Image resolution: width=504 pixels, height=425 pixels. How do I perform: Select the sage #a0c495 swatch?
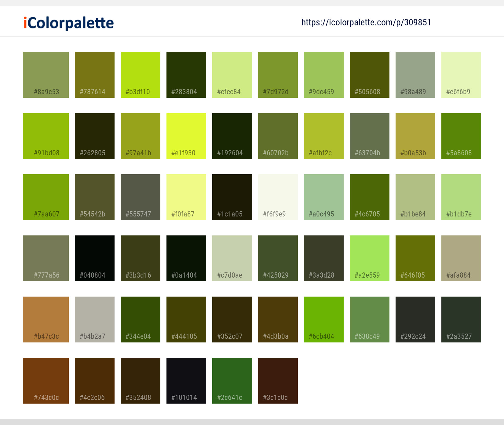click(324, 197)
